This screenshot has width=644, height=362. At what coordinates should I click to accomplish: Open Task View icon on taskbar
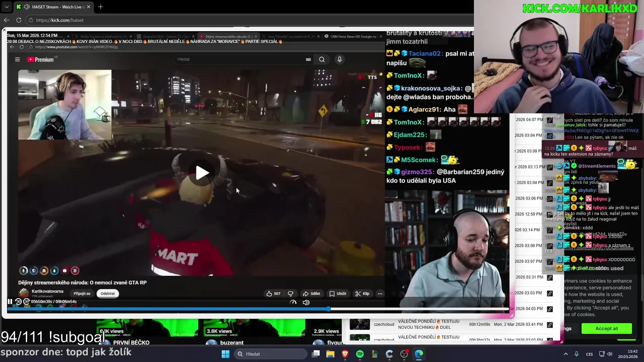coord(315,354)
